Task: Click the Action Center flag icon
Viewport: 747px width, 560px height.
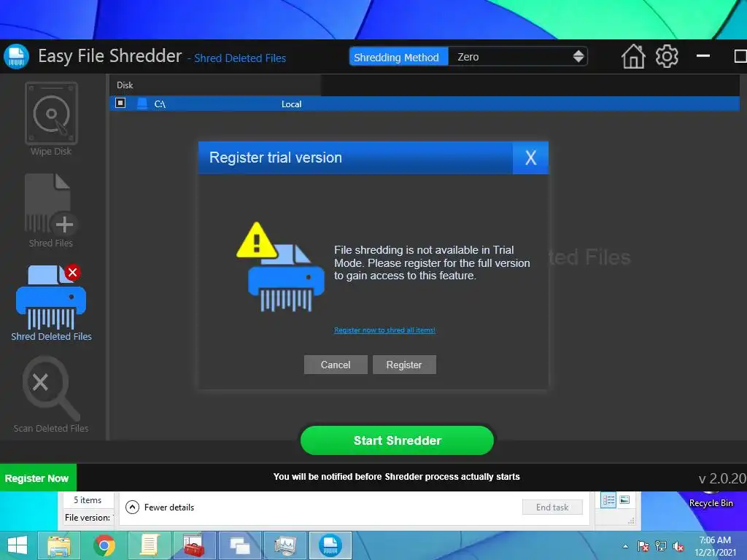Action: click(643, 546)
